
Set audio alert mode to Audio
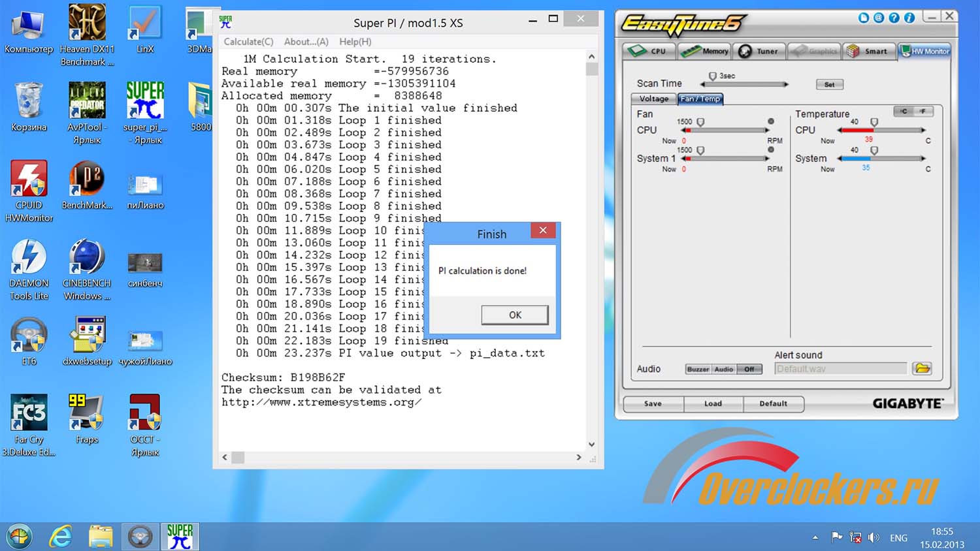click(723, 369)
